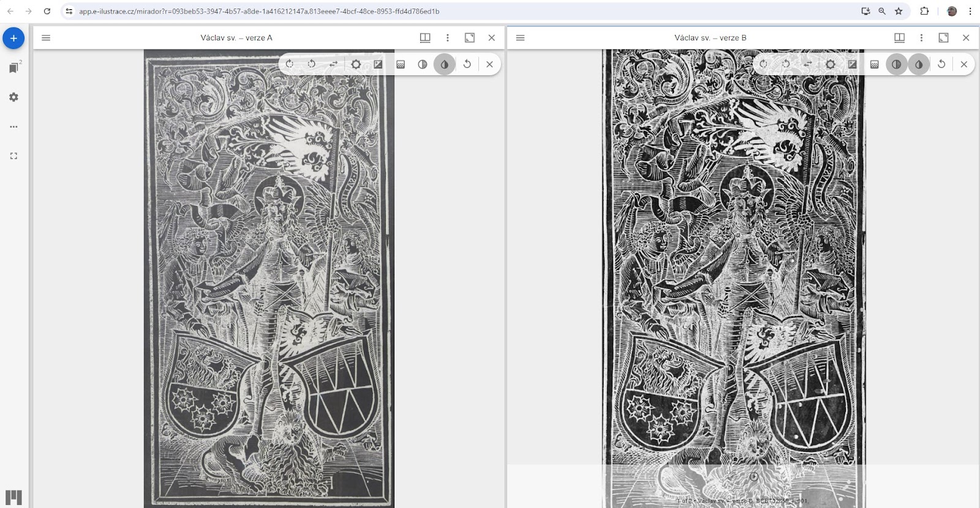The image size is (980, 508).
Task: Maximize the verze A window
Action: point(470,37)
